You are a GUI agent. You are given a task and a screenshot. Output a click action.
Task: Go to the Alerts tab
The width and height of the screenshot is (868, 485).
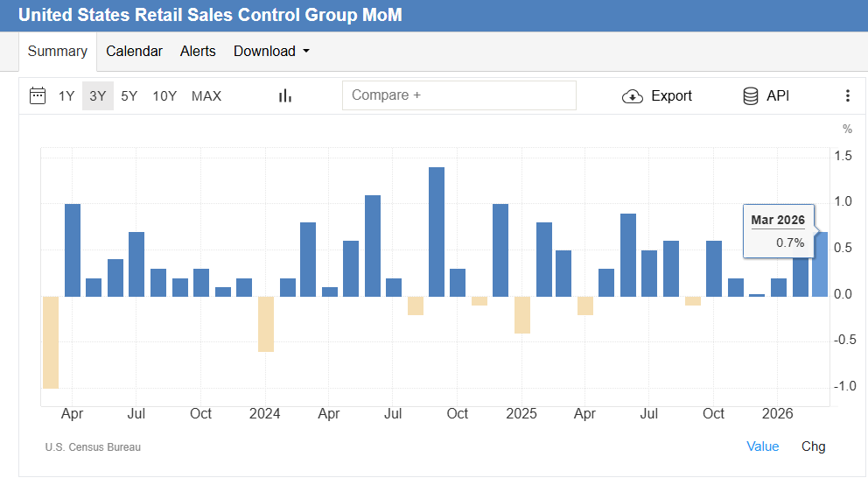click(x=198, y=52)
